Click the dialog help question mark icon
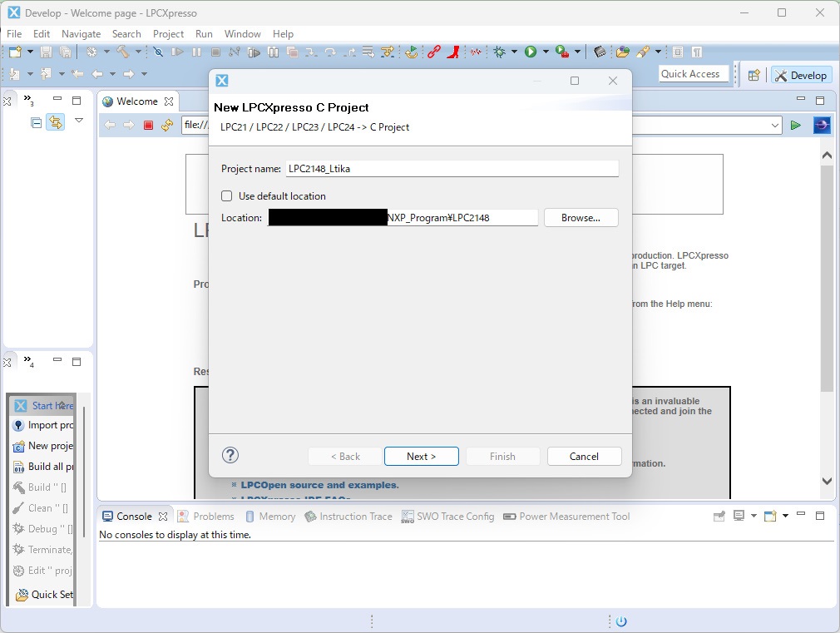The width and height of the screenshot is (840, 633). (231, 455)
